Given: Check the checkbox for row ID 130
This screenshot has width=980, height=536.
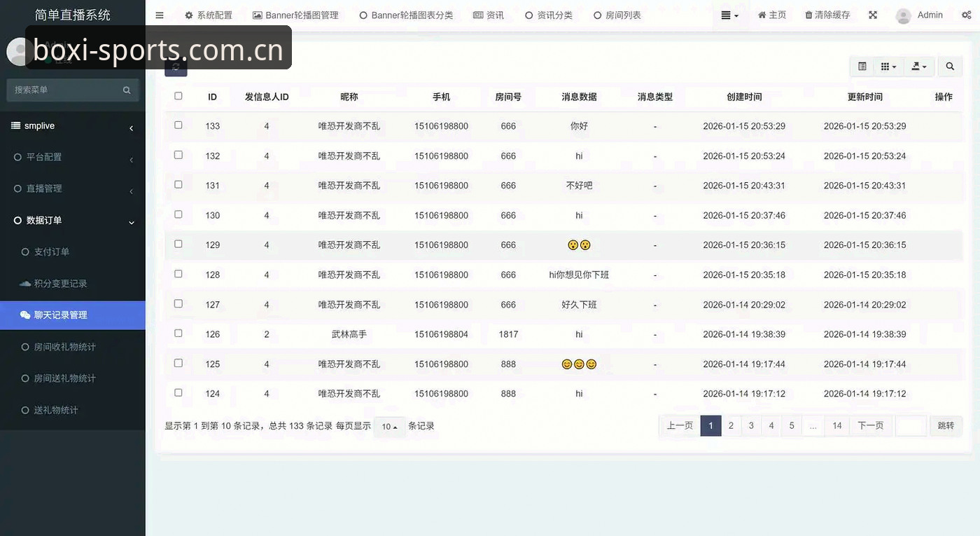Looking at the screenshot, I should click(x=178, y=214).
